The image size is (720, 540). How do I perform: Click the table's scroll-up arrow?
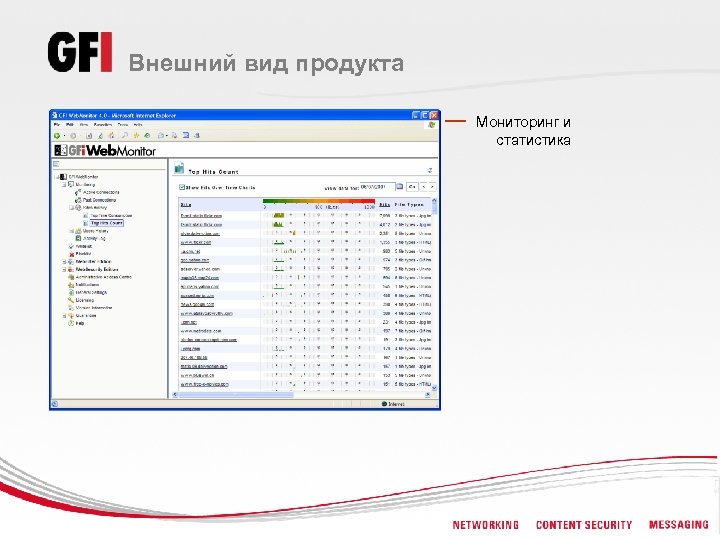tap(434, 201)
